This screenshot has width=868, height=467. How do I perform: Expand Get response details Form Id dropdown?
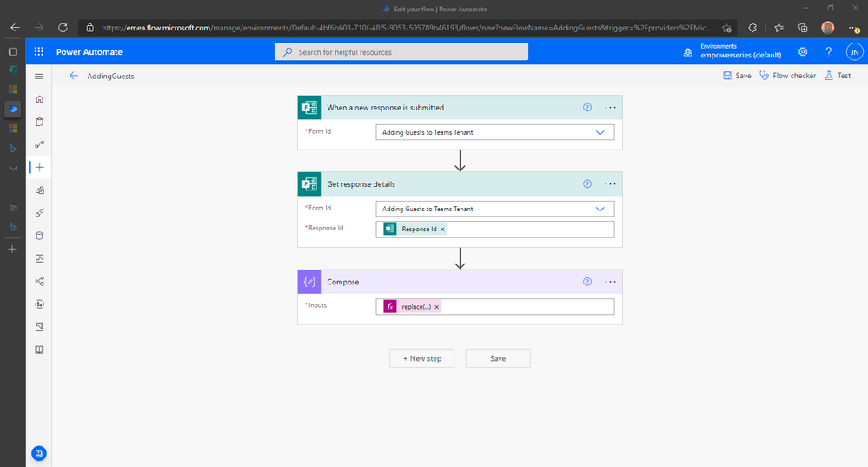coord(600,209)
